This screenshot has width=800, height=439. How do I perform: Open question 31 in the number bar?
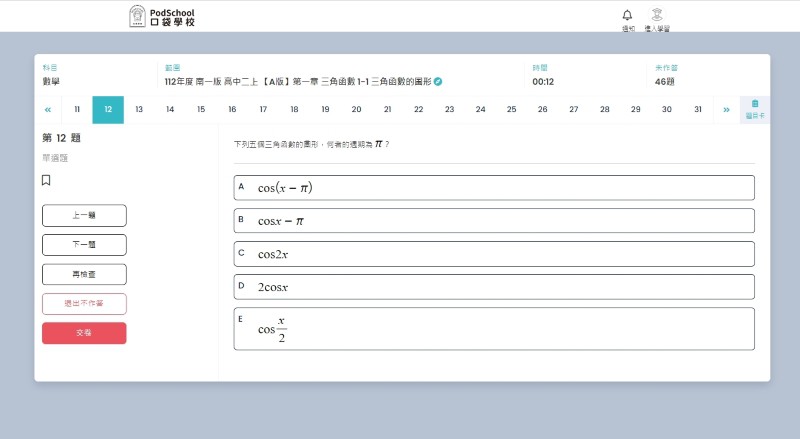click(697, 109)
